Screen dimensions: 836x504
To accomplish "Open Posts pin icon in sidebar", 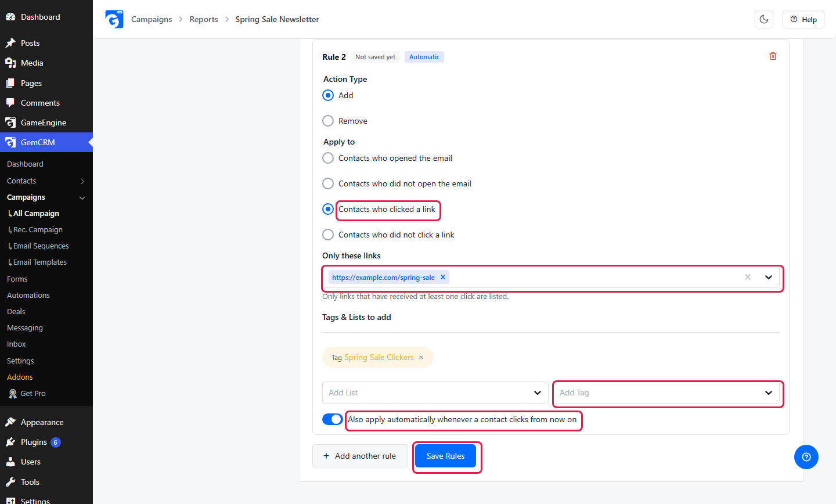I will (10, 43).
